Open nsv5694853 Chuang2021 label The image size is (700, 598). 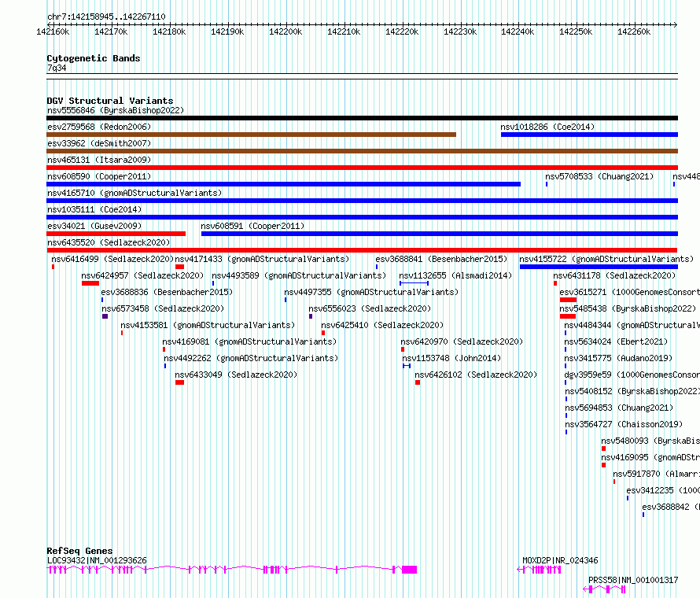coord(619,408)
